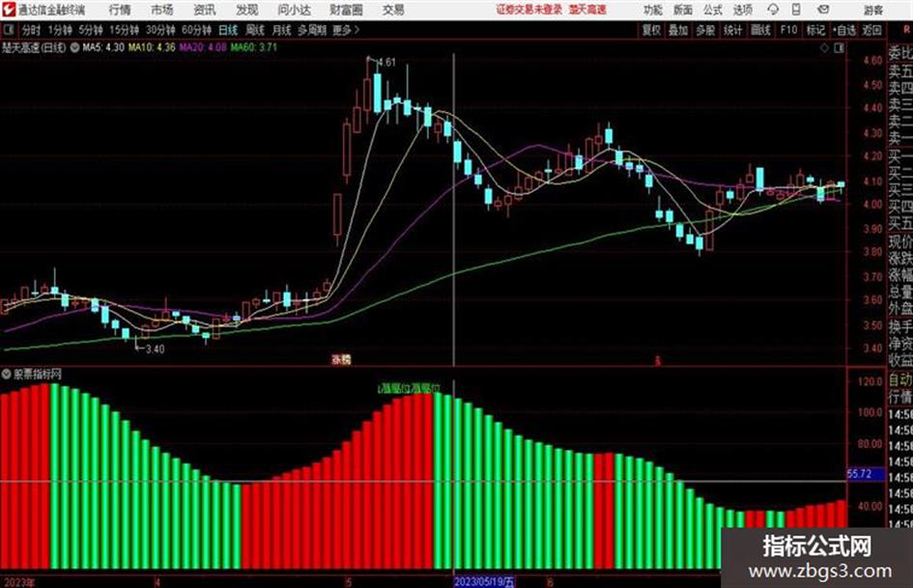Click the 统计 statistics button
Screen dimensions: 913x588
732,30
